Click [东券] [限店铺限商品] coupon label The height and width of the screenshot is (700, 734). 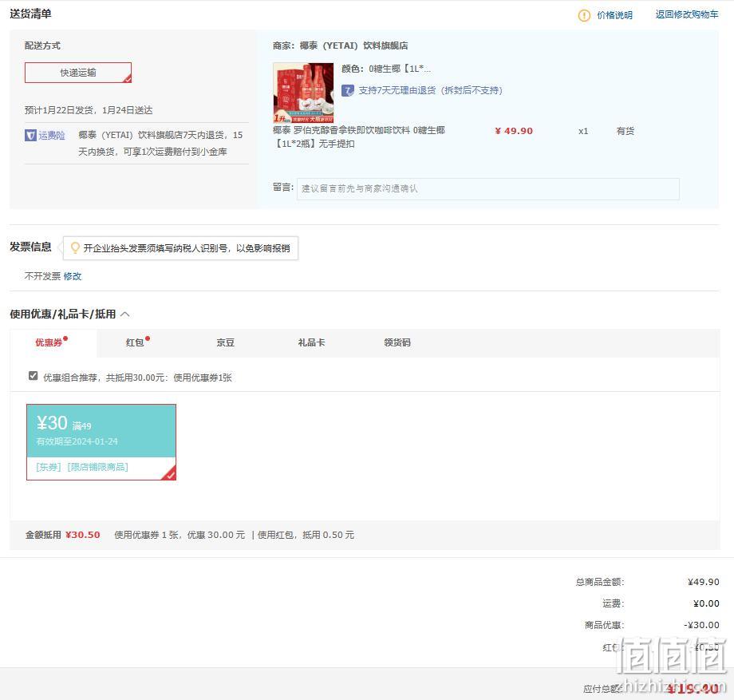[82, 467]
